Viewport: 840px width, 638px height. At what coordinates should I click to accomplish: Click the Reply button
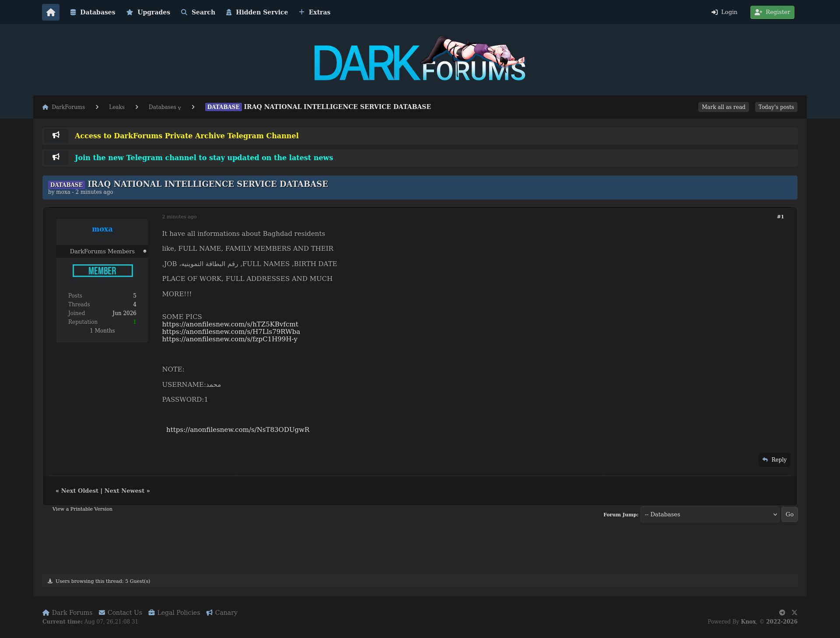[774, 460]
